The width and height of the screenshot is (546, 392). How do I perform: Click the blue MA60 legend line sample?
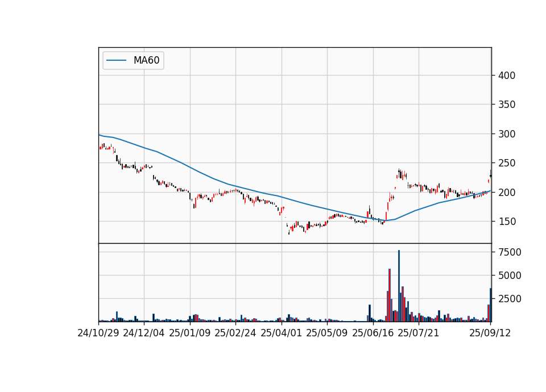pos(116,60)
